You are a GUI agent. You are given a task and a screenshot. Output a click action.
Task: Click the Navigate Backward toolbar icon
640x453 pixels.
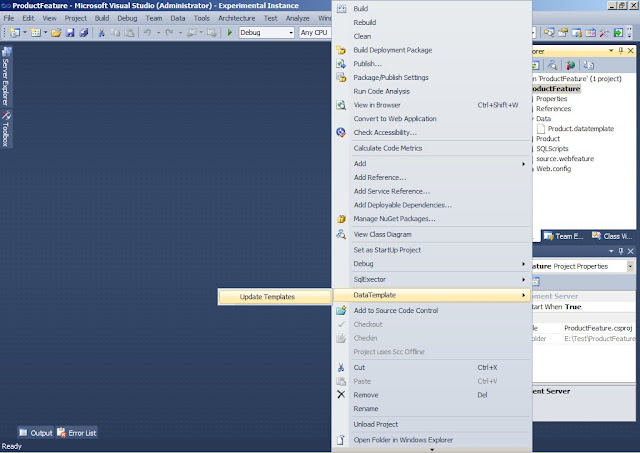point(191,33)
